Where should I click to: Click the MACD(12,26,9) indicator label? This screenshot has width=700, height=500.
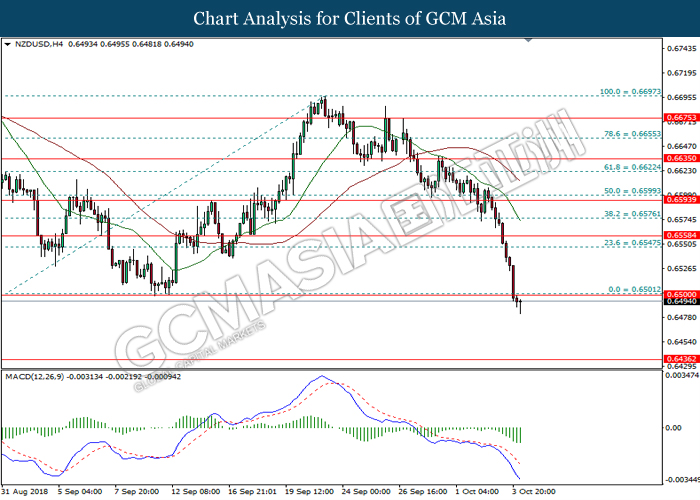coord(35,377)
